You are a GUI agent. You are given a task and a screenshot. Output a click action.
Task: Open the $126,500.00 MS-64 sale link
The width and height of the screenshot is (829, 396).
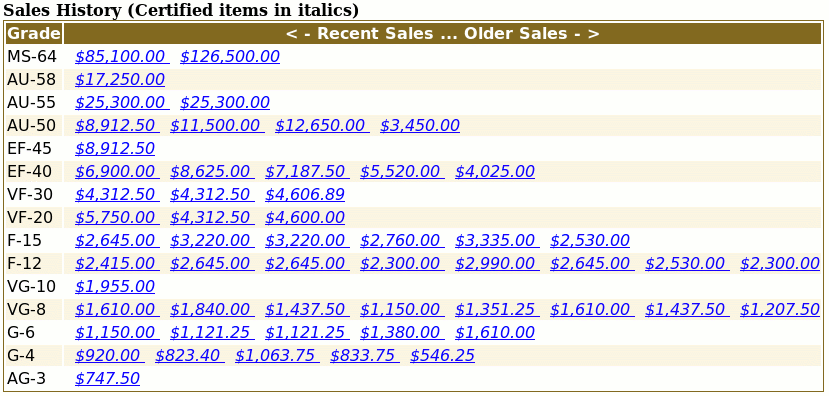pyautogui.click(x=230, y=57)
